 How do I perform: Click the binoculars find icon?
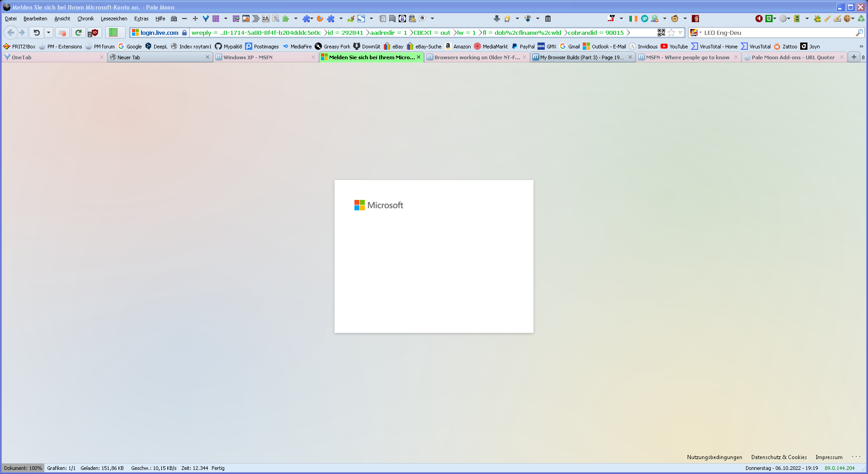coord(174,19)
